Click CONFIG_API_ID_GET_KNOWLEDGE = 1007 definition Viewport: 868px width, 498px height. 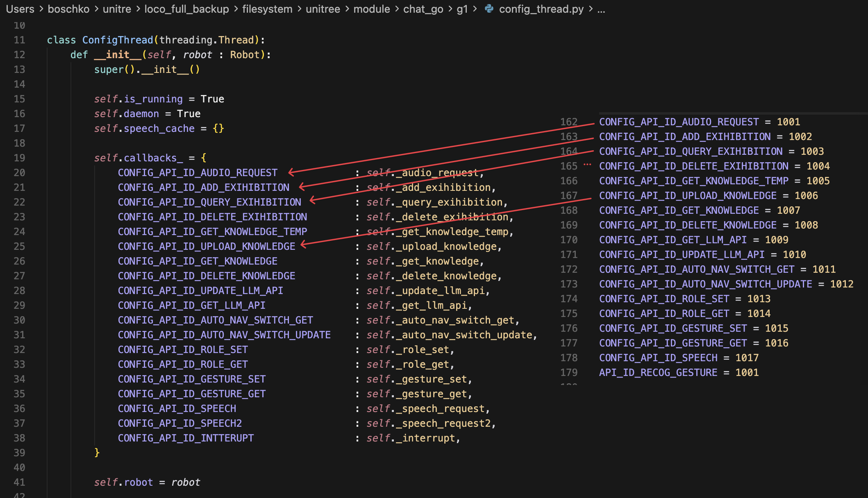(700, 211)
